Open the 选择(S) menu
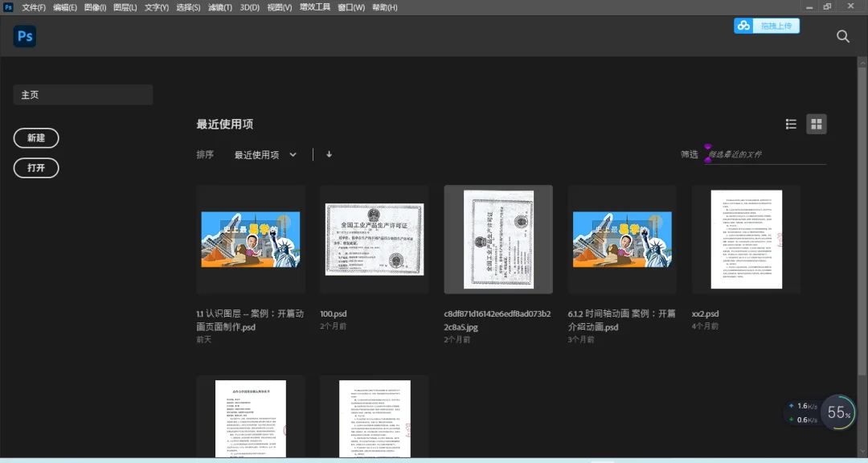 click(188, 7)
